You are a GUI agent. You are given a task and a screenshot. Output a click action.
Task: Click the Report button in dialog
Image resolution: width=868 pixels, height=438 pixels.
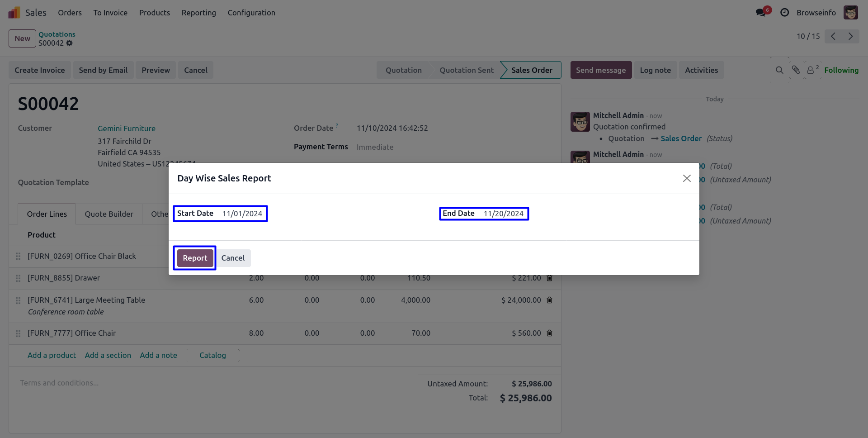(x=195, y=258)
